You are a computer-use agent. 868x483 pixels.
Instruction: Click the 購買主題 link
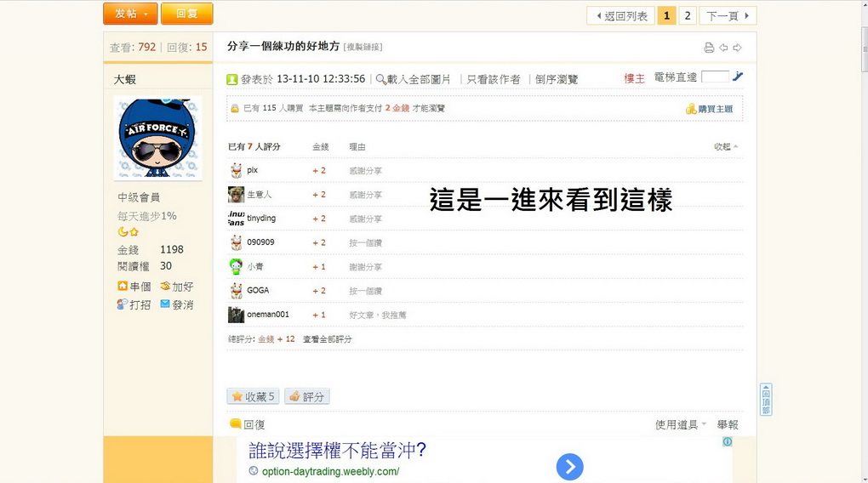click(715, 109)
